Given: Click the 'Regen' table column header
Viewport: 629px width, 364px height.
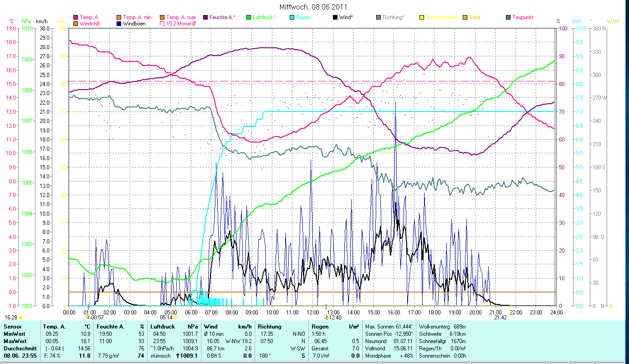Looking at the screenshot, I should (320, 327).
